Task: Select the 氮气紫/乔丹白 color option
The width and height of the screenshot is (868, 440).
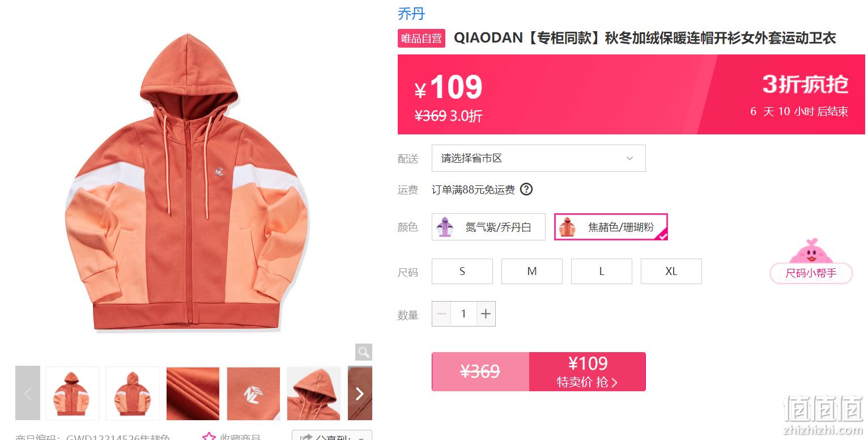Action: click(x=488, y=227)
